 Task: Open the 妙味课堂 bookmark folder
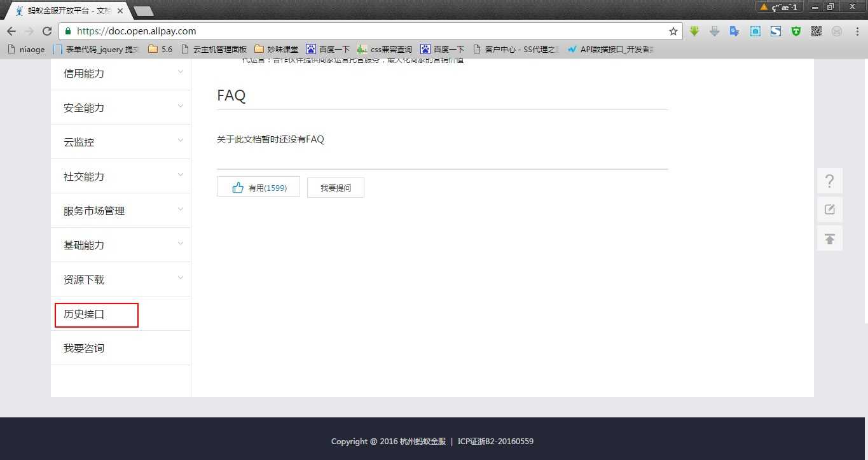pyautogui.click(x=277, y=49)
